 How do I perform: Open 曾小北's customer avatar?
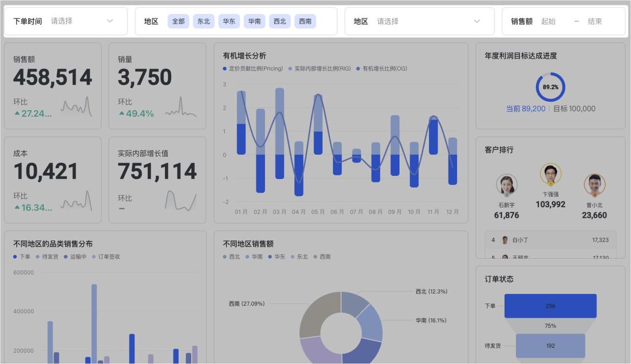point(595,185)
